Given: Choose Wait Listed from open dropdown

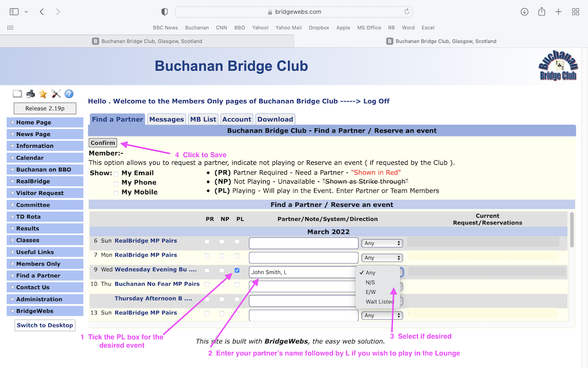Looking at the screenshot, I should (379, 301).
